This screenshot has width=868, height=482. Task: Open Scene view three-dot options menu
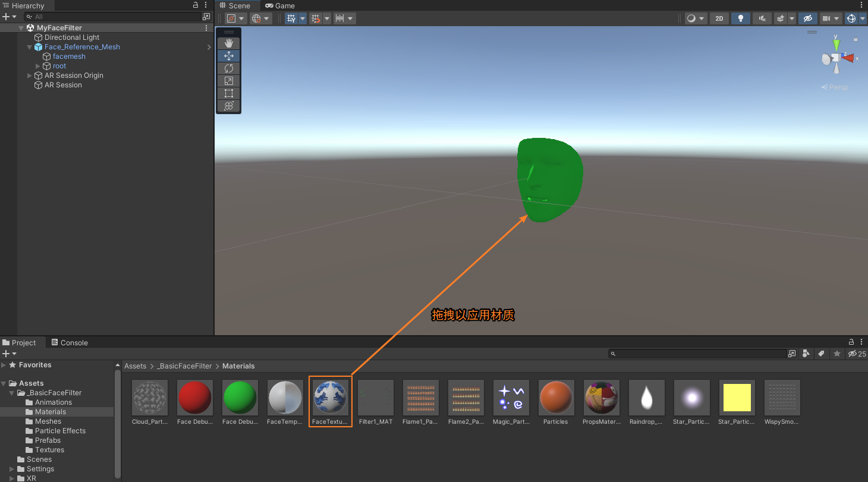(x=862, y=5)
